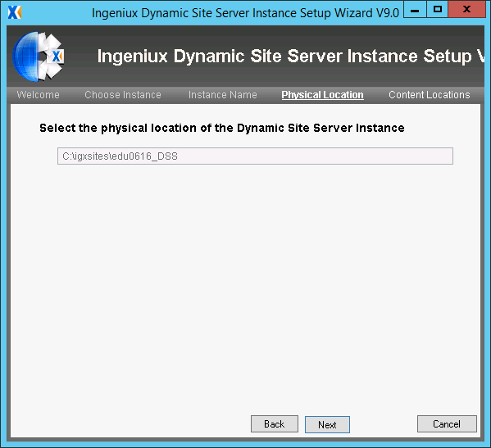Click the empty space between Next and Cancel
Viewport: 491px width, 448px height.
point(384,424)
